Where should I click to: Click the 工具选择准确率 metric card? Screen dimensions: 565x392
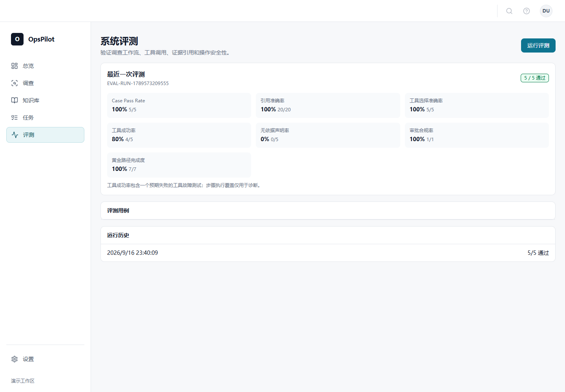477,105
